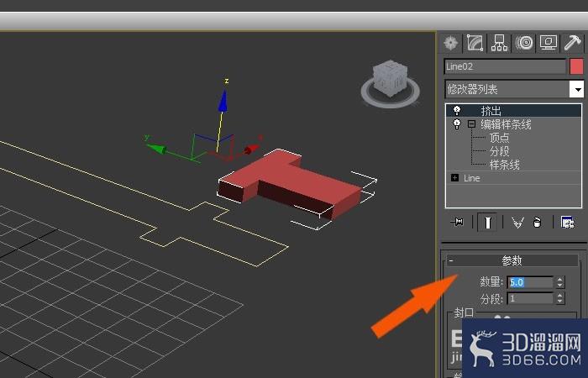Screen dimensions: 588x378
Task: Click the 数量 amount value field
Action: point(530,282)
